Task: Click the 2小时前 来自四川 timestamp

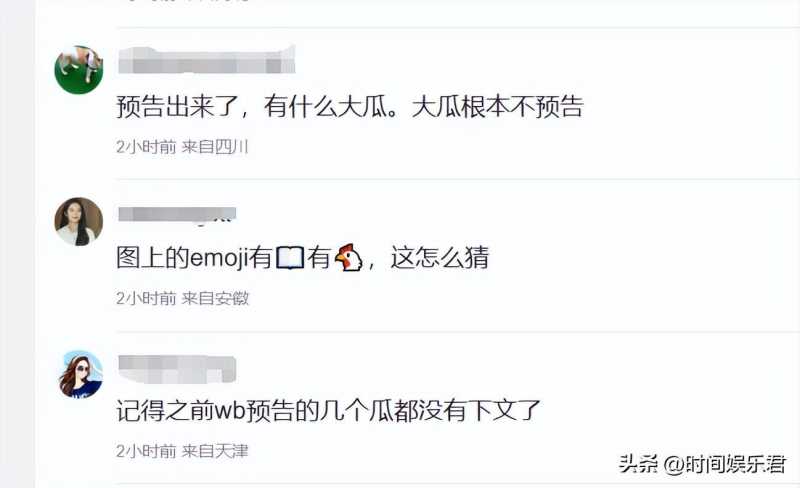Action: [182, 147]
